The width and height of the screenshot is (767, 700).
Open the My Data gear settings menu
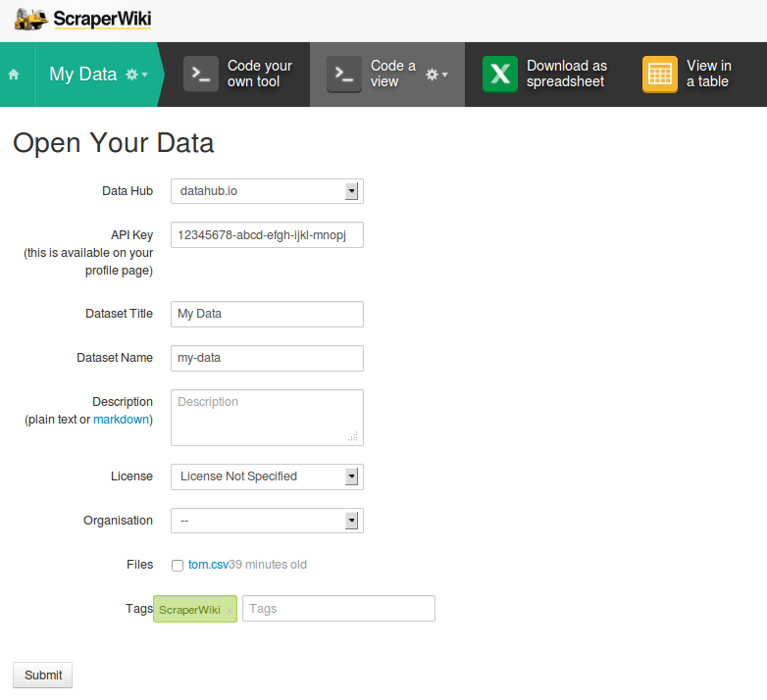click(137, 75)
